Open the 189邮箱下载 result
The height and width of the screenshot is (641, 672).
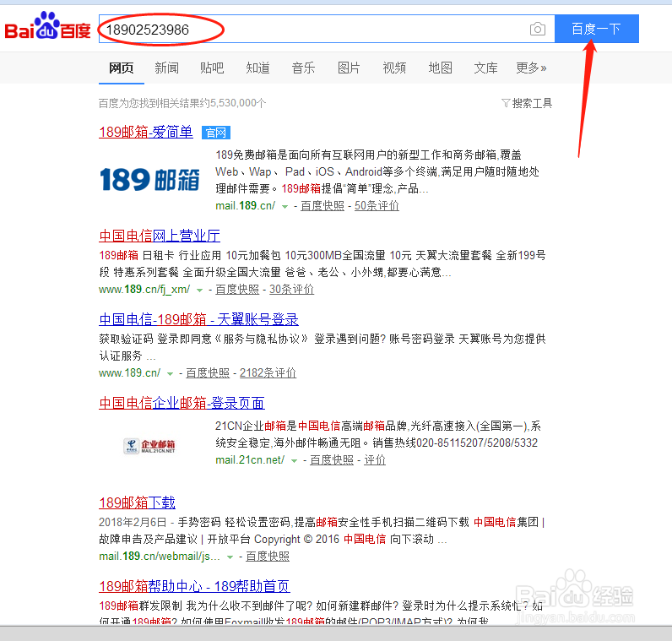point(137,502)
